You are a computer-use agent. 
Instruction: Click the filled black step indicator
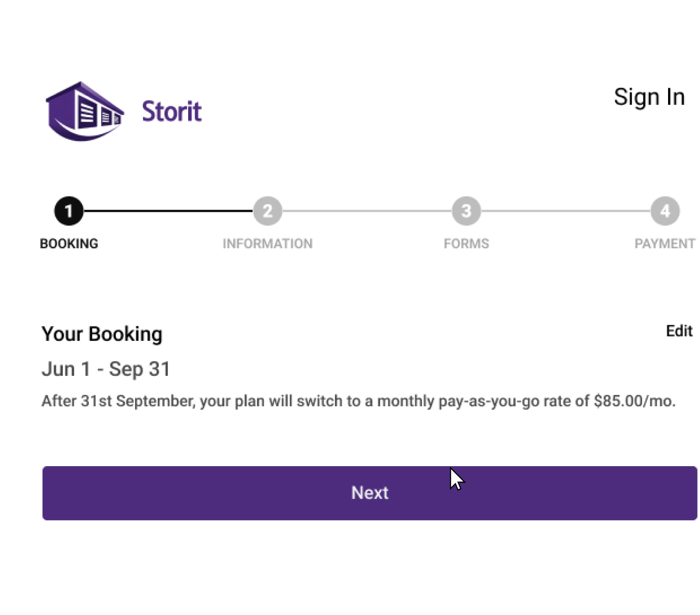point(69,210)
